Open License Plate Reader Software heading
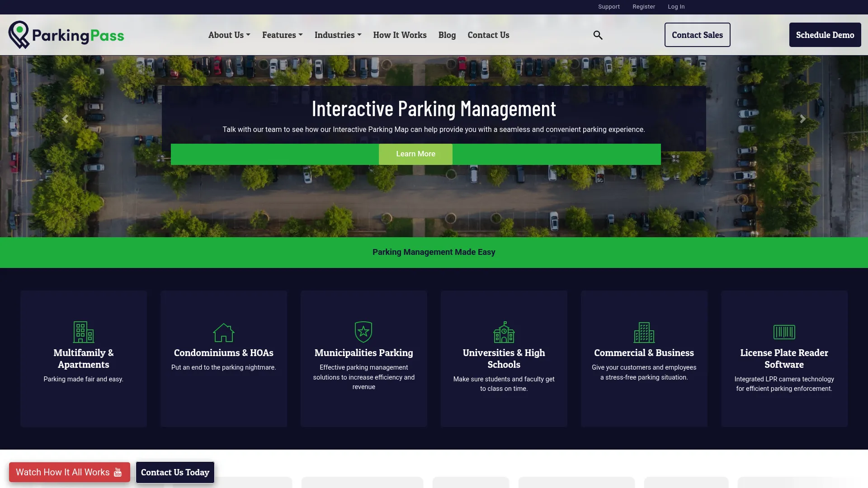The width and height of the screenshot is (868, 488). pyautogui.click(x=784, y=359)
